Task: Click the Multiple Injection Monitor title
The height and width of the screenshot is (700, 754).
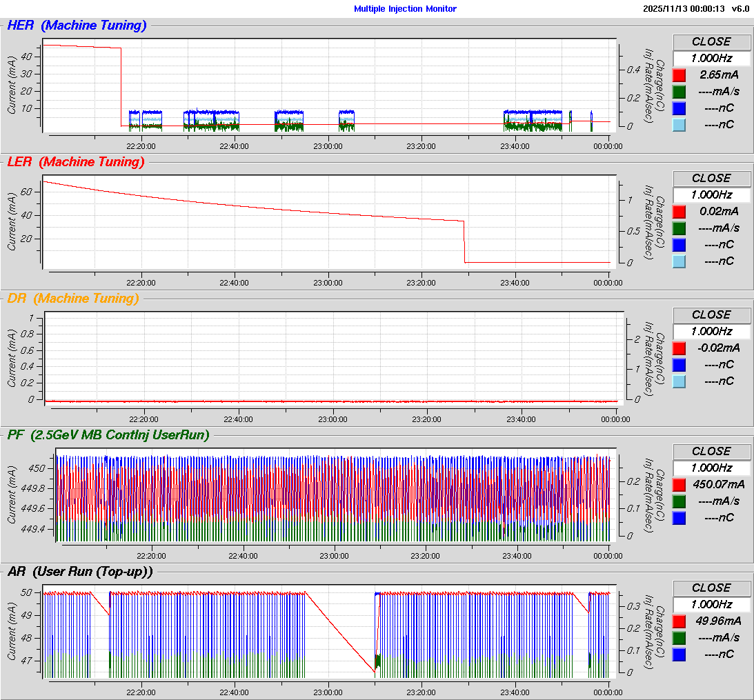Action: [x=405, y=9]
